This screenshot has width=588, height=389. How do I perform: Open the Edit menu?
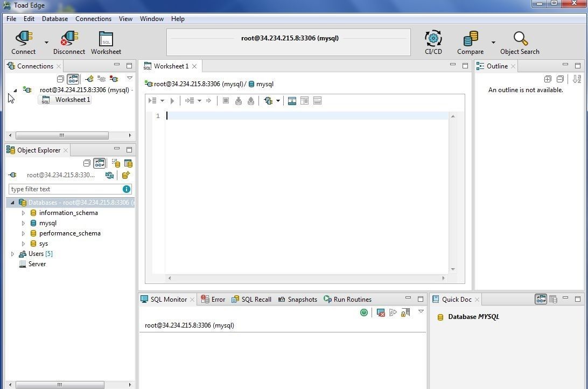coord(29,19)
